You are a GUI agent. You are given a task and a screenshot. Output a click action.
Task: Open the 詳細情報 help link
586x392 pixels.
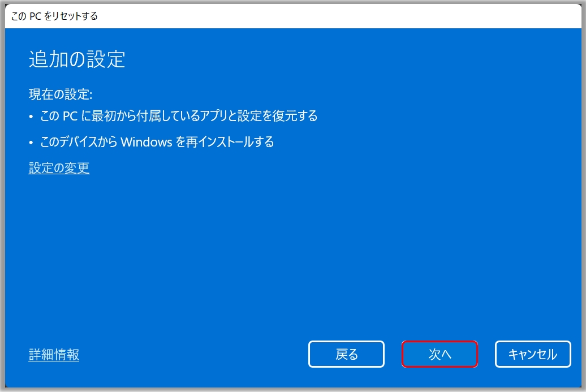click(x=54, y=355)
